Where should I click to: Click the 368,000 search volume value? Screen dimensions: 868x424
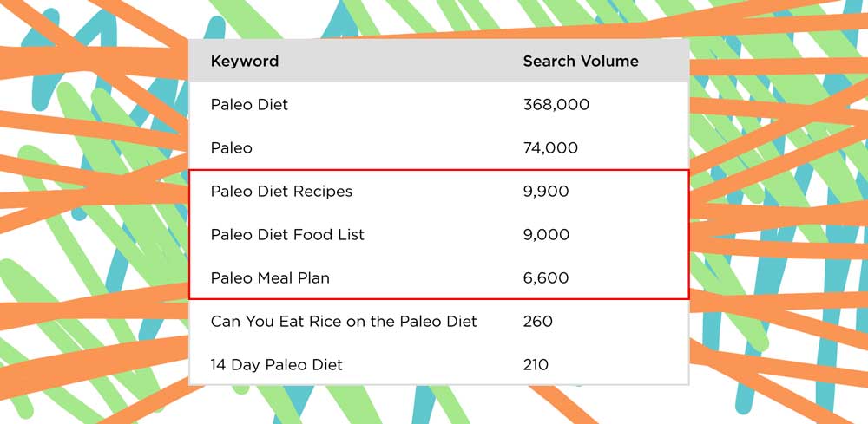(556, 104)
